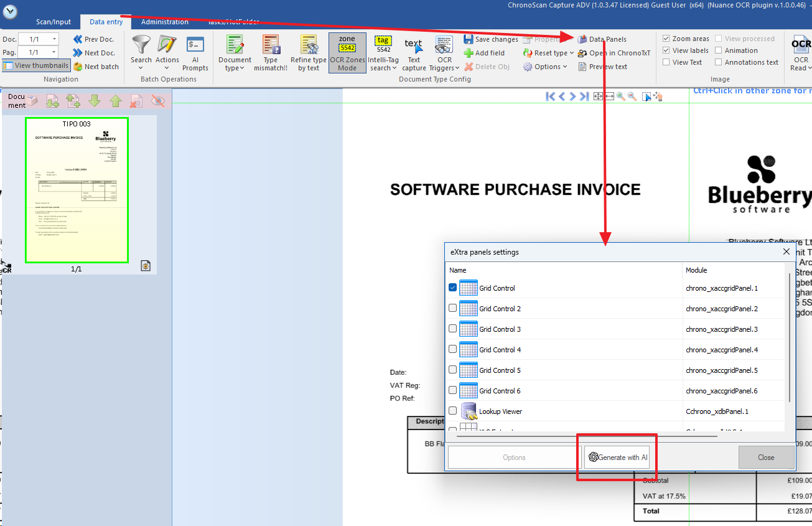The image size is (812, 526).
Task: Click Close in eXtra panels settings
Action: click(765, 457)
